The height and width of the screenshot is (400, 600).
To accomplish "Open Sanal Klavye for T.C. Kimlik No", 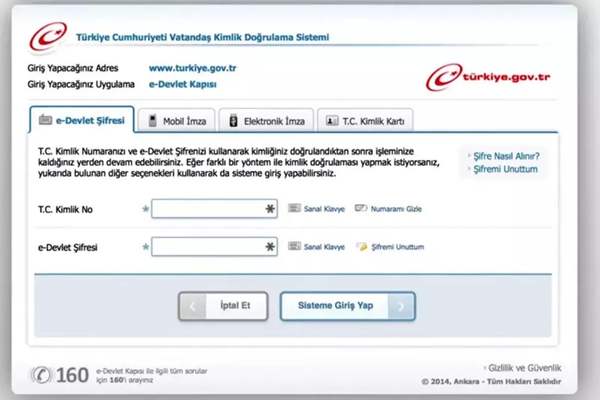I will tap(324, 209).
